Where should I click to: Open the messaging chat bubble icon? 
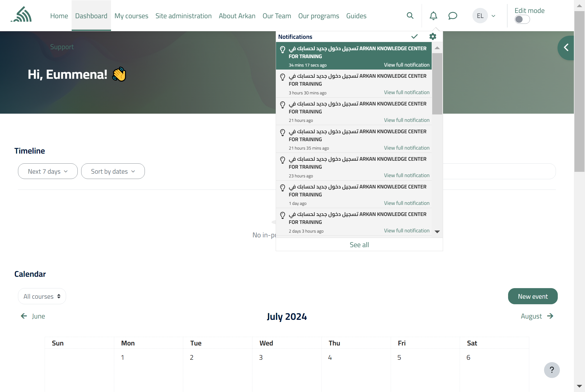coord(453,16)
